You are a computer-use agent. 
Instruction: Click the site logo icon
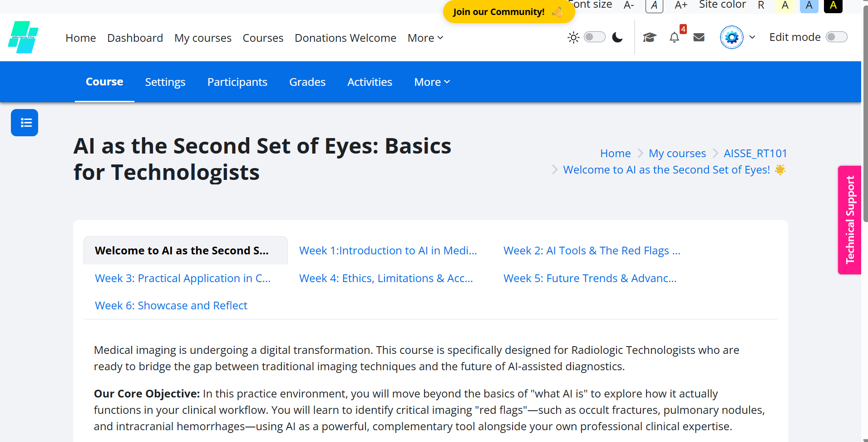point(23,37)
